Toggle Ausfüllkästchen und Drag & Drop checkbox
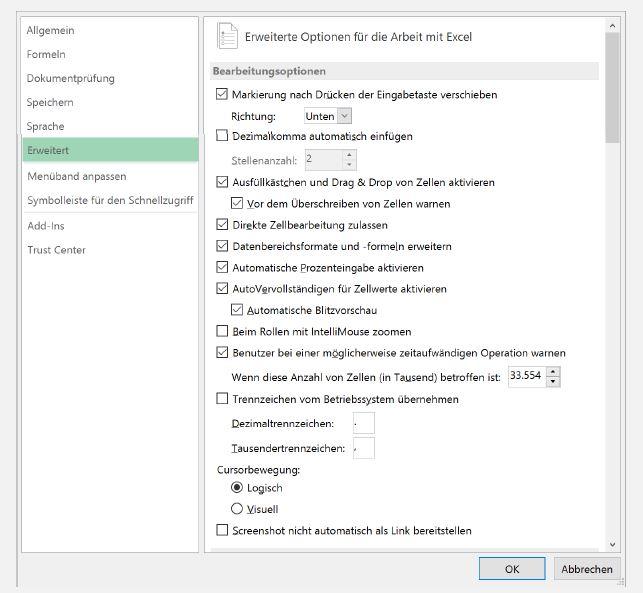Viewport: 643px width, 593px height. click(222, 182)
